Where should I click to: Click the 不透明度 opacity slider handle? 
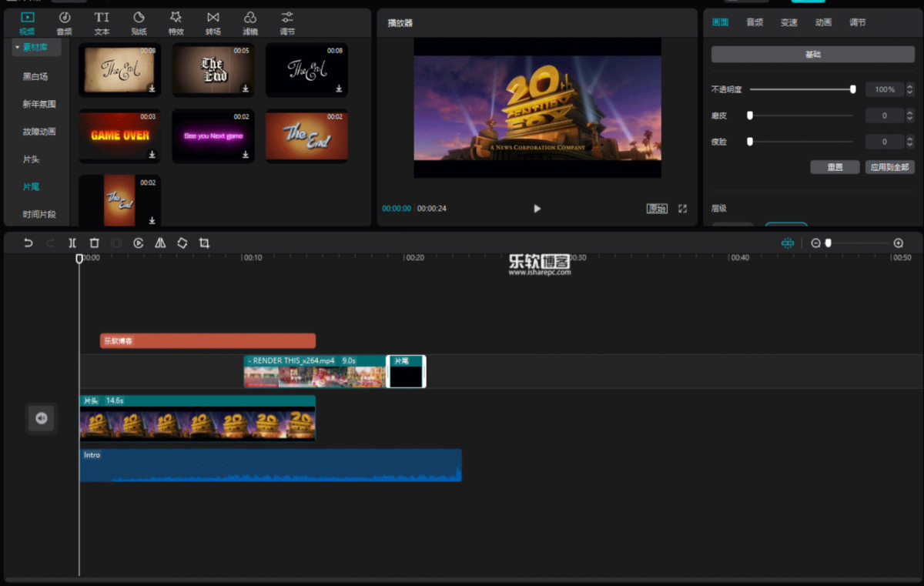point(852,89)
